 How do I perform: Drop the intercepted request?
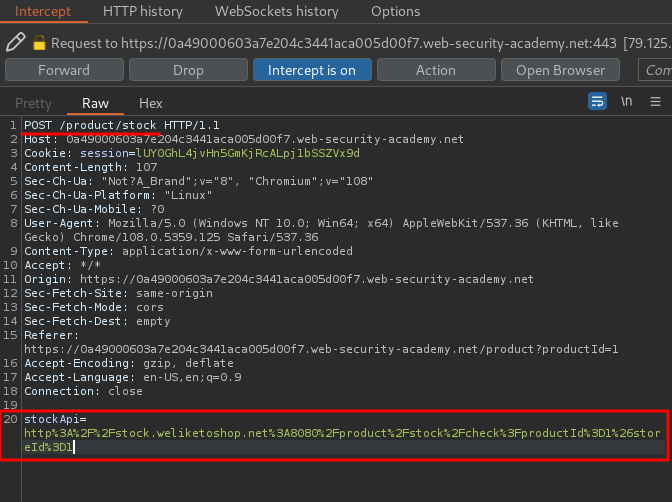[x=188, y=70]
